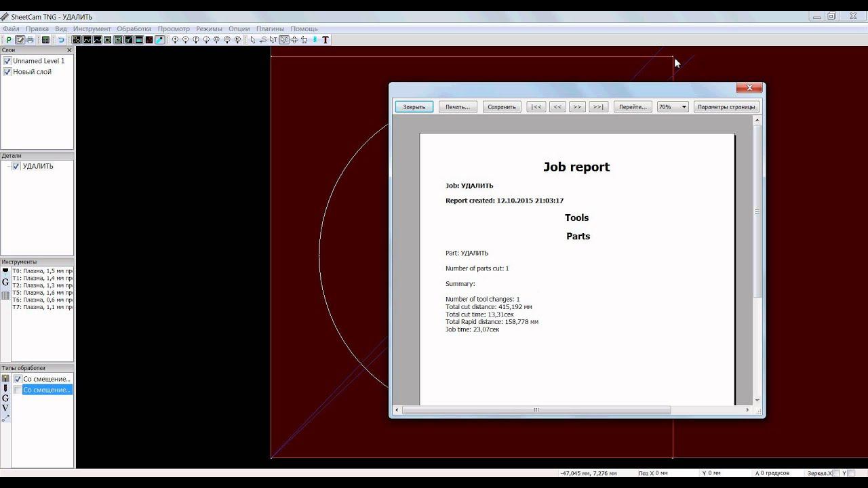Click the Печать... button
Viewport: 868px width, 488px height.
click(458, 107)
